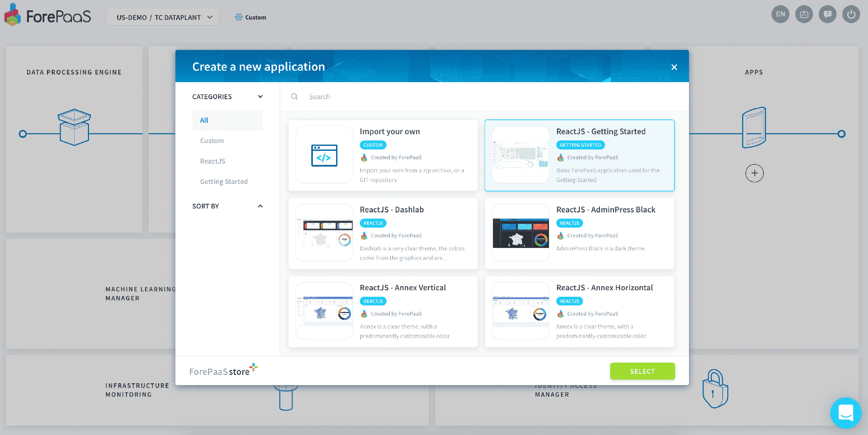Switch language with EN button
This screenshot has height=435, width=868.
780,14
